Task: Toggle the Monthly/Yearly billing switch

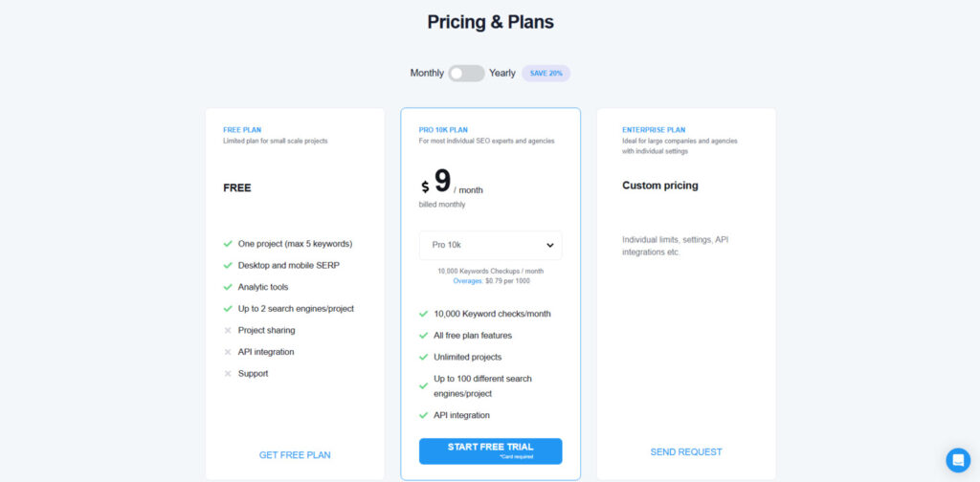Action: pos(466,73)
